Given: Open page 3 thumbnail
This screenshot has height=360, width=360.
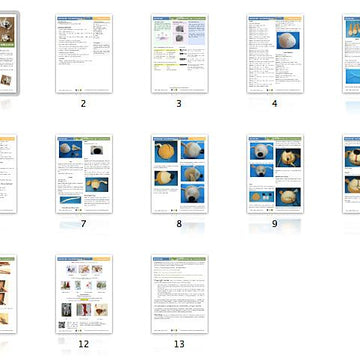Looking at the screenshot, I should (179, 54).
